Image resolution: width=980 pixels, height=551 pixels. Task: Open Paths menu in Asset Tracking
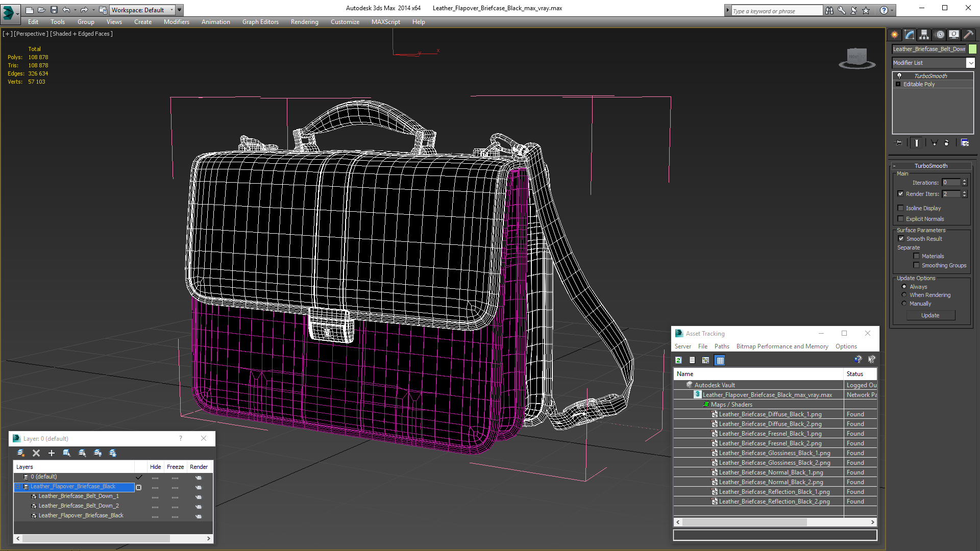(x=722, y=346)
